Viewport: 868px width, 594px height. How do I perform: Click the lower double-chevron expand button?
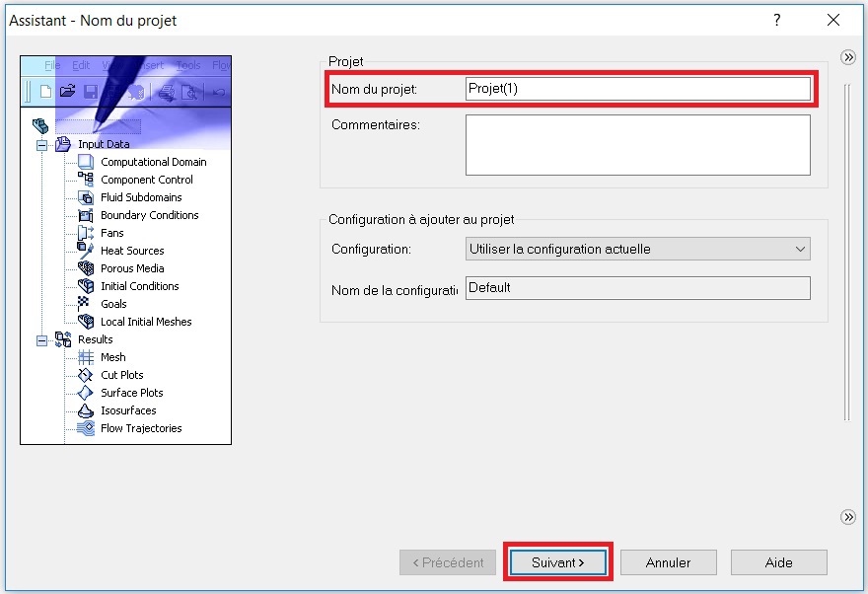[848, 517]
